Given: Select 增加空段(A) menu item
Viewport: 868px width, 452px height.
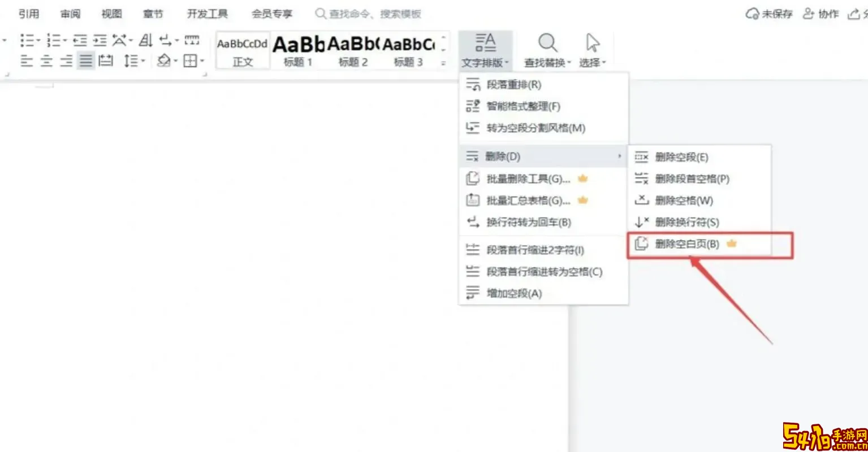Looking at the screenshot, I should (543, 293).
